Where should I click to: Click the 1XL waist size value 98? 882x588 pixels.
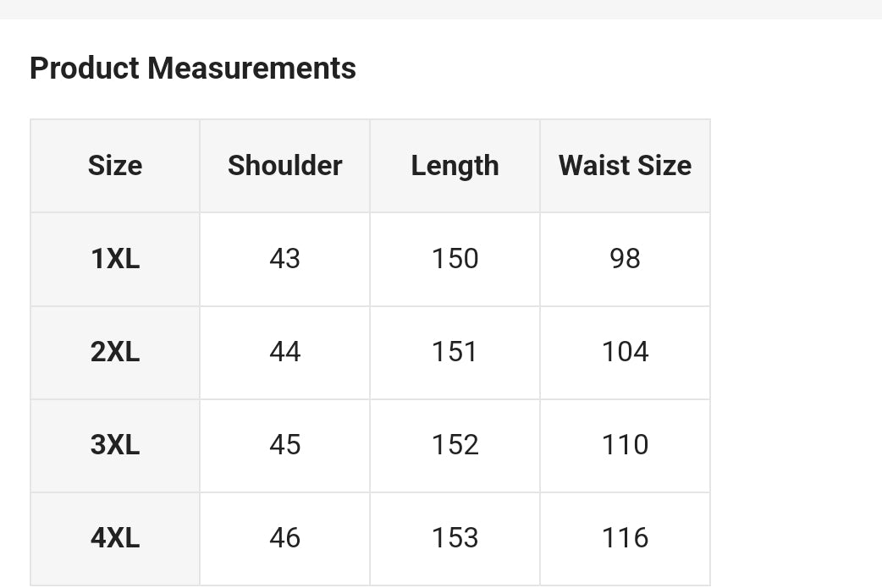click(x=625, y=259)
